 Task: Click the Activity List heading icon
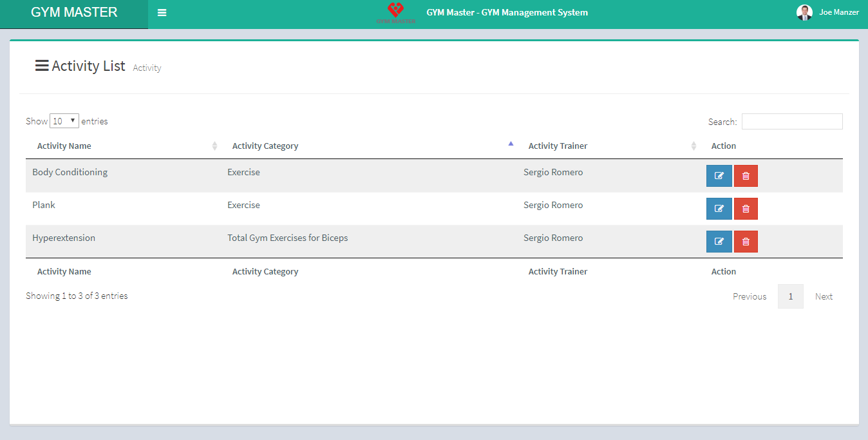(x=42, y=66)
